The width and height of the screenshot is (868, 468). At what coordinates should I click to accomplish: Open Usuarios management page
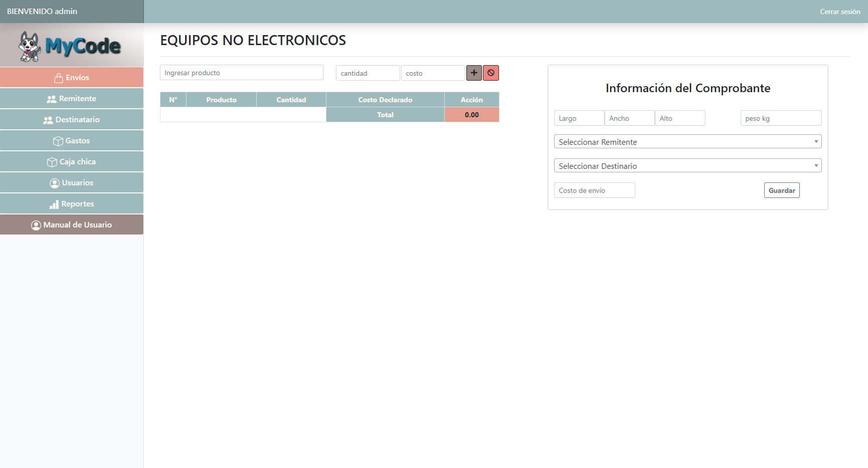[x=72, y=183]
